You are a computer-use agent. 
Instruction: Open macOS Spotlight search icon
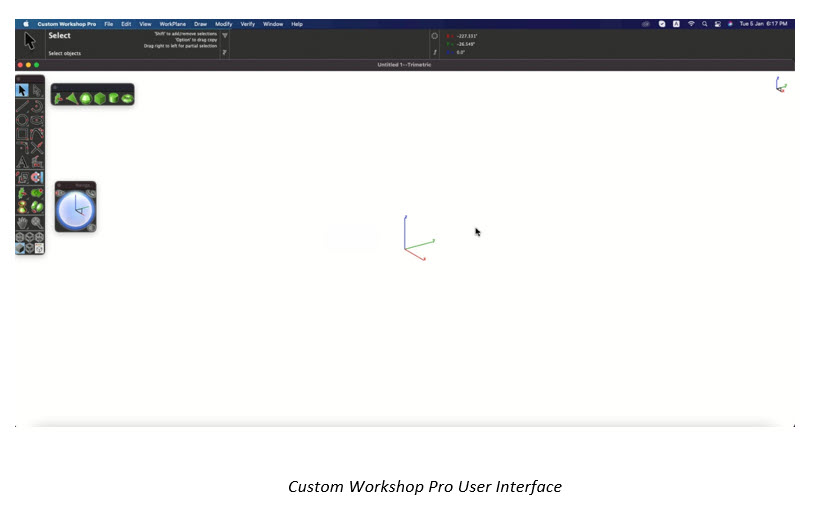coord(704,24)
